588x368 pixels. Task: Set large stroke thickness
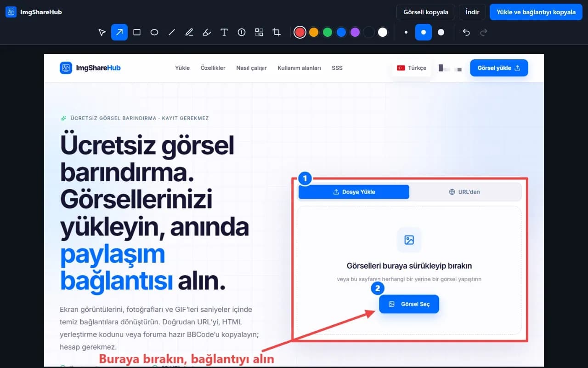(441, 32)
